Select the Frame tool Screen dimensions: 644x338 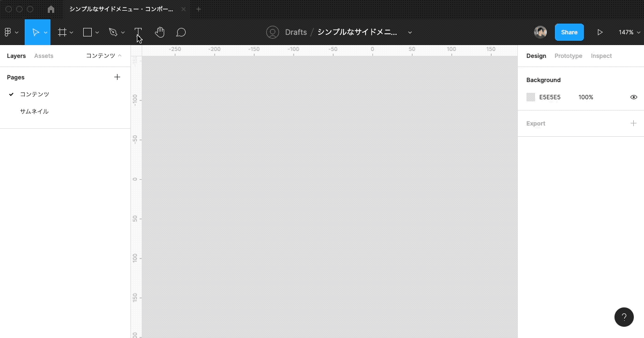[x=62, y=32]
